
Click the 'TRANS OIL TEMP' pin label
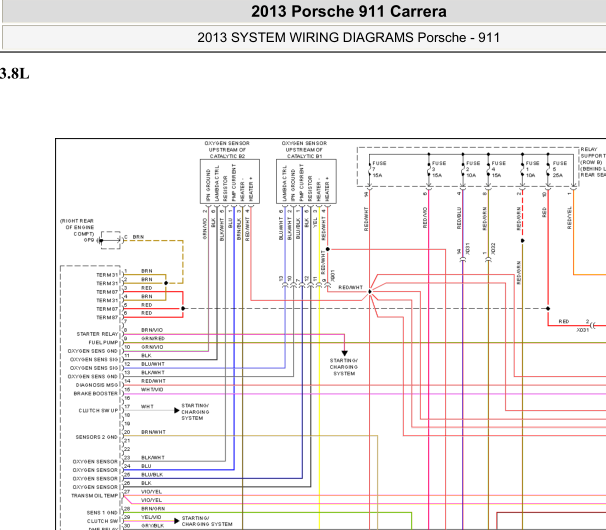point(94,496)
